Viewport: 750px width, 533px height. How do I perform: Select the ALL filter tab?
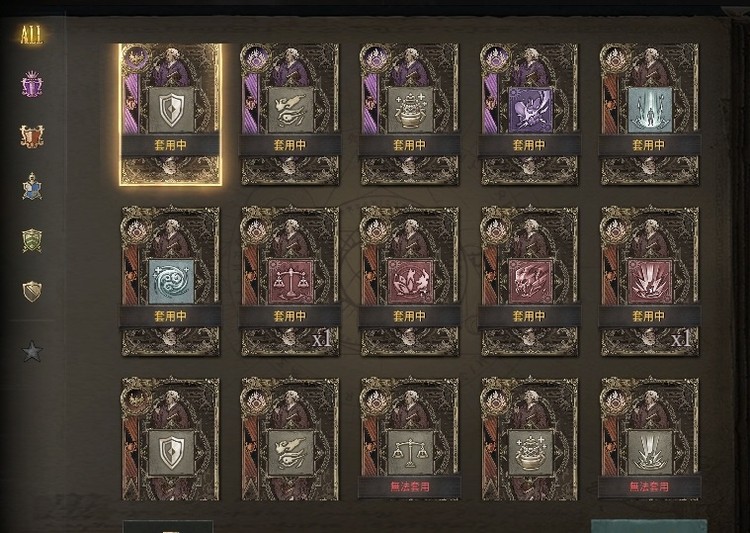(32, 35)
